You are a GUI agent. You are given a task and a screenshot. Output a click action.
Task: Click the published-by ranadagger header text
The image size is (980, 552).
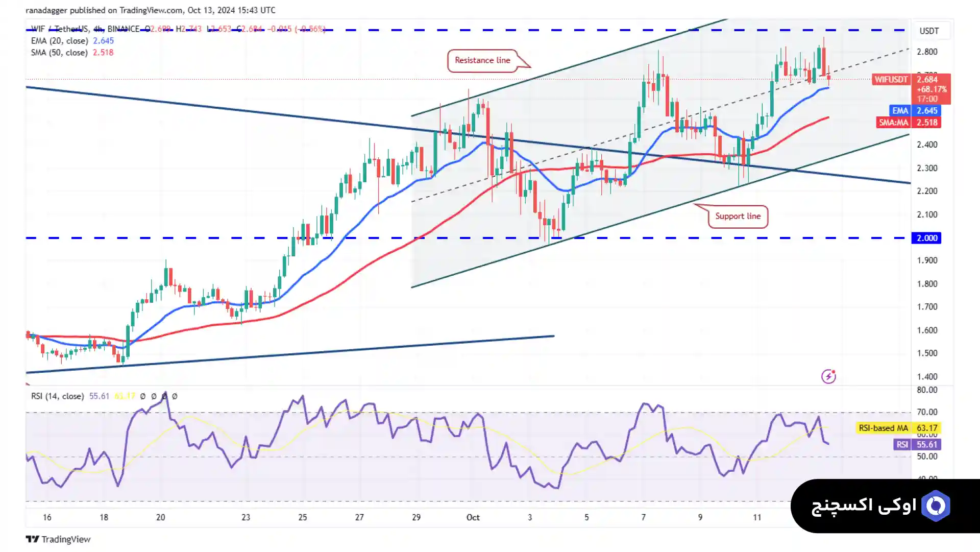[x=150, y=10]
